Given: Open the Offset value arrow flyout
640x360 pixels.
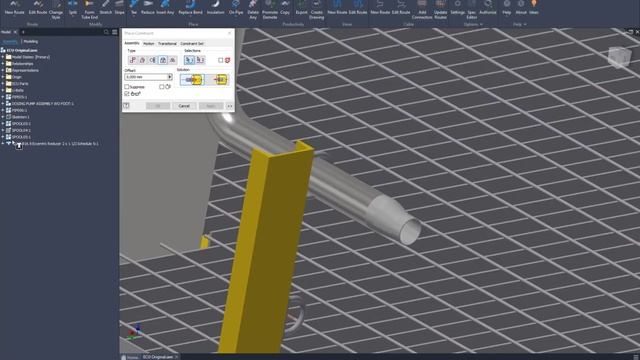Looking at the screenshot, I should coord(170,77).
